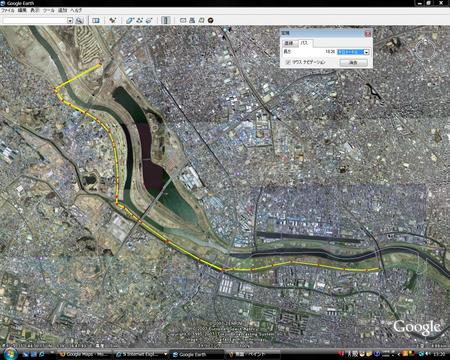This screenshot has height=360, width=450.
Task: Click the navigation compass ring on the map
Action: point(426,50)
